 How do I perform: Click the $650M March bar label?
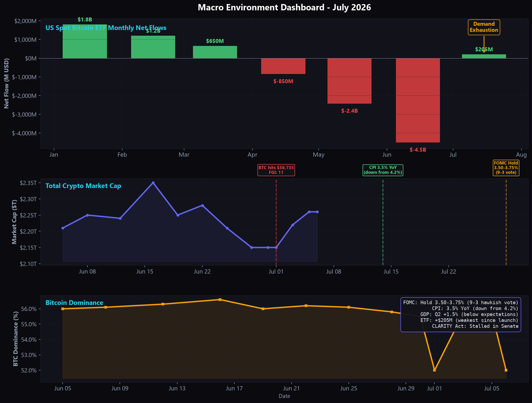coord(215,41)
